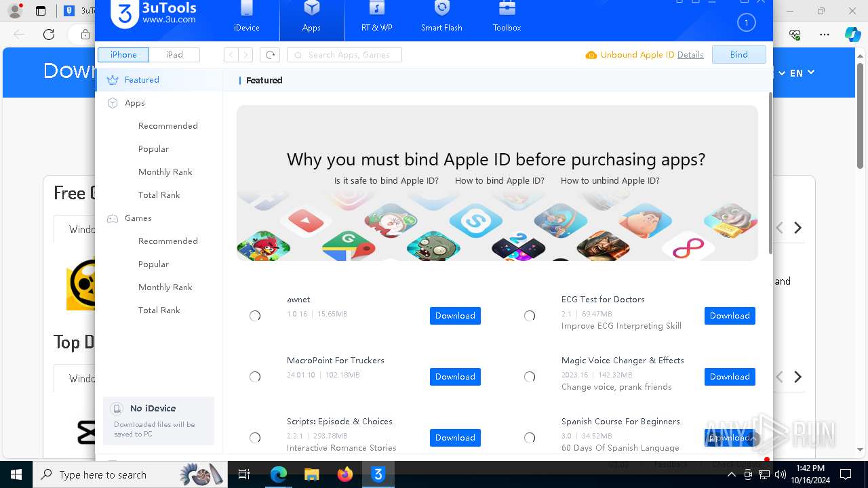
Task: Open Recommended under Games
Action: coord(167,241)
